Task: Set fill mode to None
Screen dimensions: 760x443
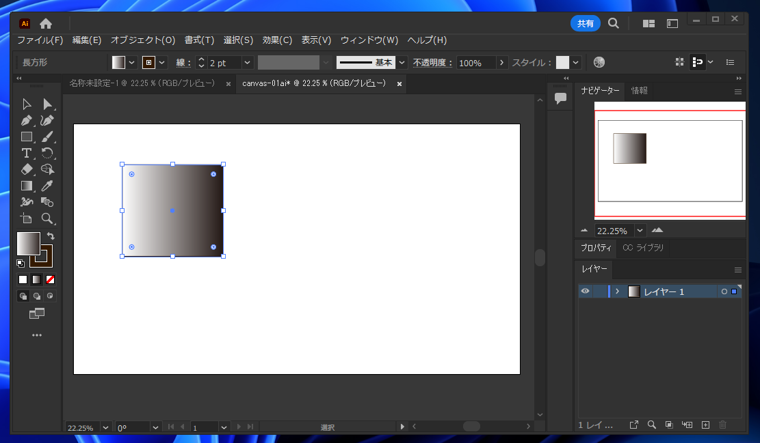Action: [50, 280]
